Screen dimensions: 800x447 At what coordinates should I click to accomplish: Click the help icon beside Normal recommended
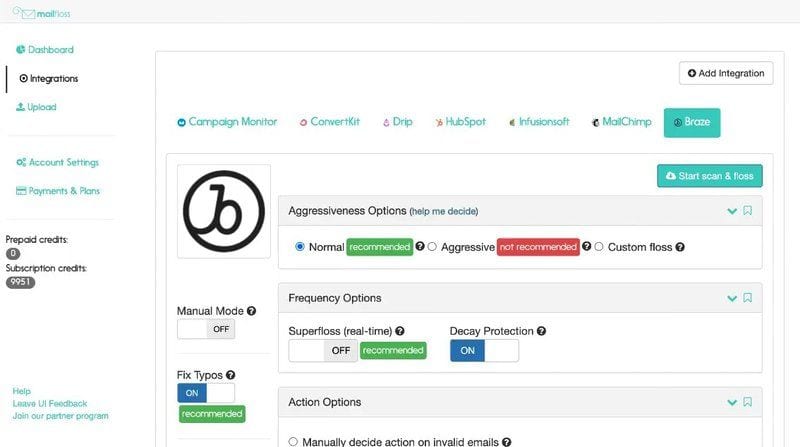420,246
